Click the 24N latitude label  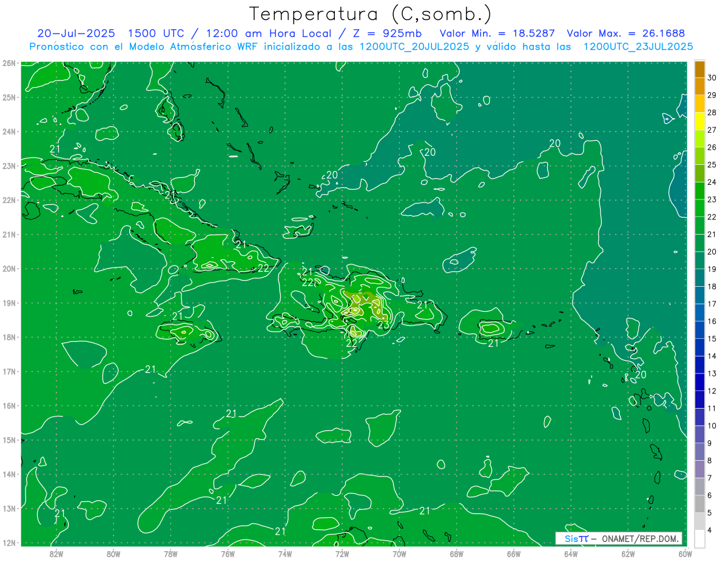(8, 132)
